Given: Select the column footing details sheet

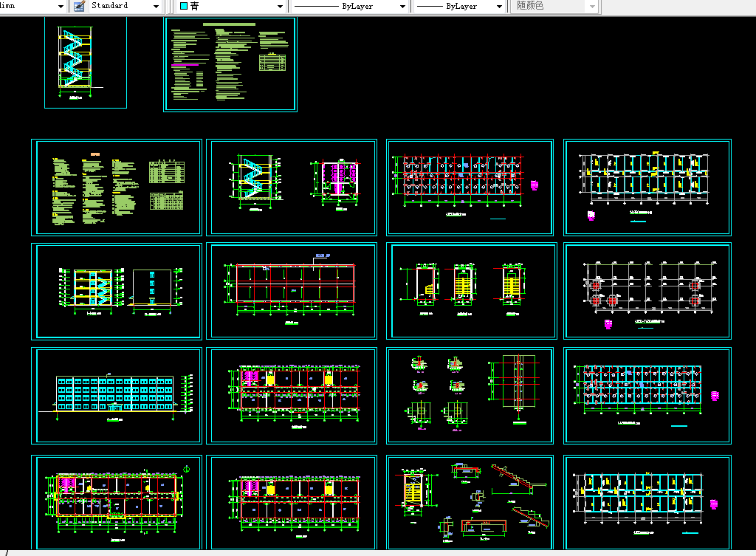Looking at the screenshot, I should point(470,396).
